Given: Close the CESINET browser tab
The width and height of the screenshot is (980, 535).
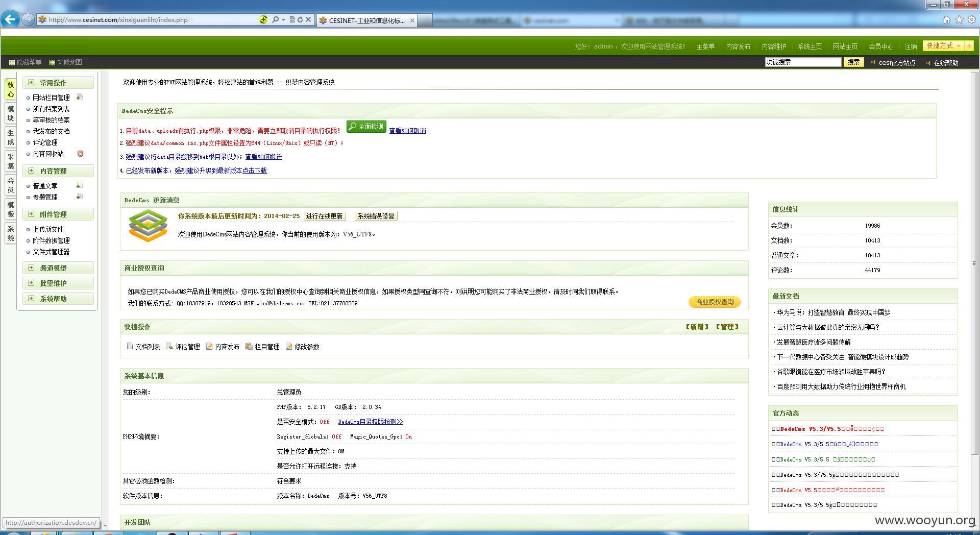Looking at the screenshot, I should [x=412, y=20].
